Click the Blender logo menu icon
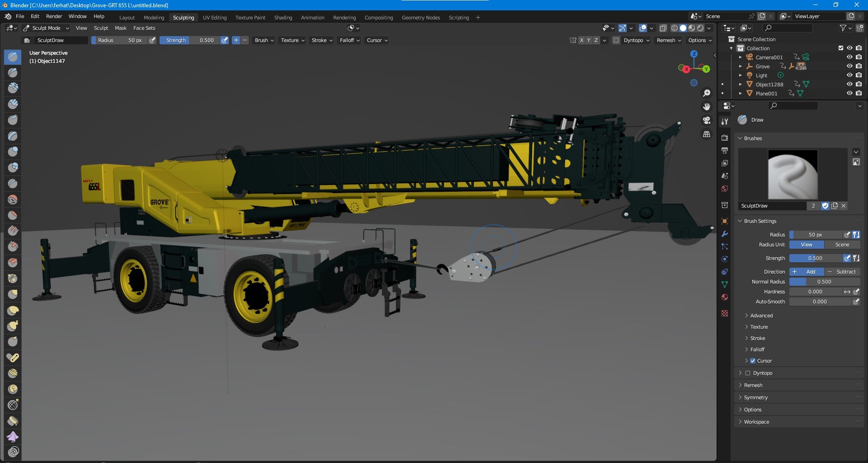This screenshot has width=868, height=463. pyautogui.click(x=8, y=16)
